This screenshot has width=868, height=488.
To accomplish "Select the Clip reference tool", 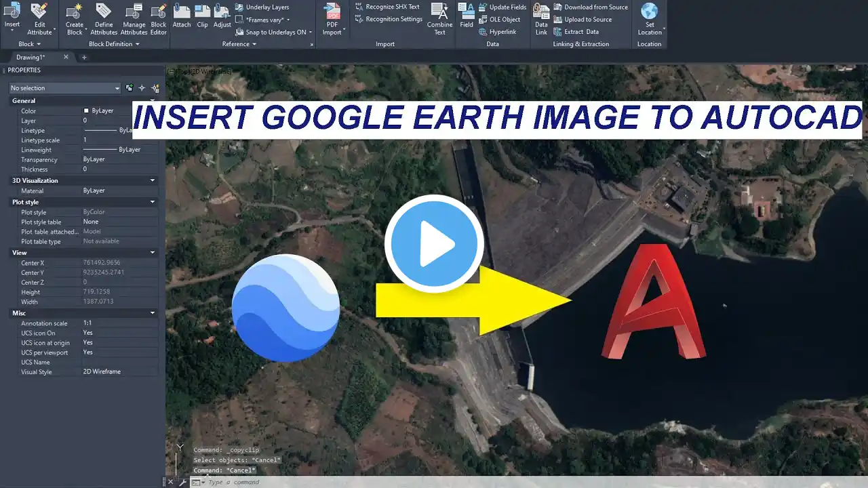I will click(202, 16).
